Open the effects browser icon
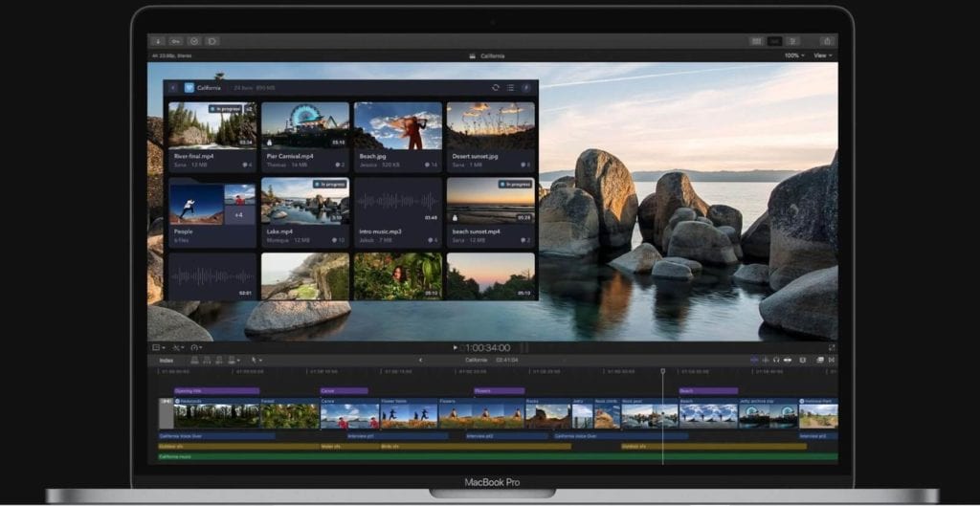 (820, 361)
